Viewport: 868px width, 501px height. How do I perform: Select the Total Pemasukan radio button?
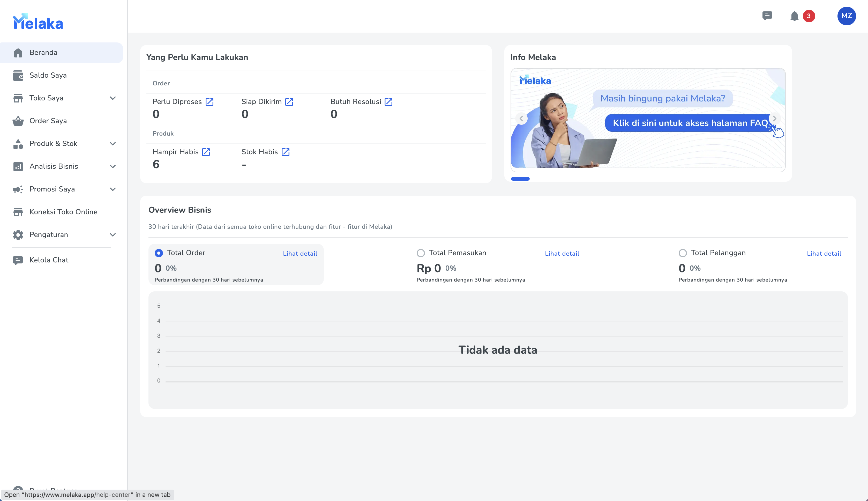point(421,253)
